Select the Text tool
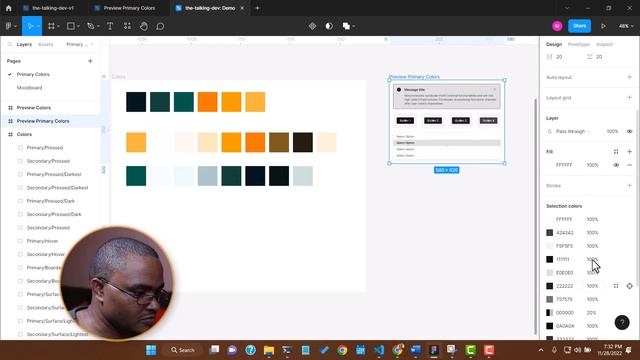This screenshot has width=640, height=360. coord(110,26)
